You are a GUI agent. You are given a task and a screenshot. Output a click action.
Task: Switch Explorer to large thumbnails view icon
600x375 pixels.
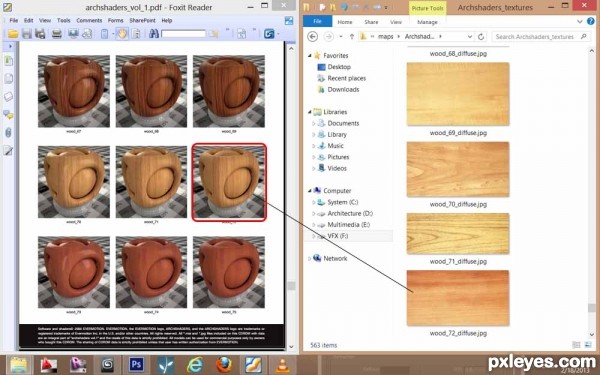click(588, 345)
